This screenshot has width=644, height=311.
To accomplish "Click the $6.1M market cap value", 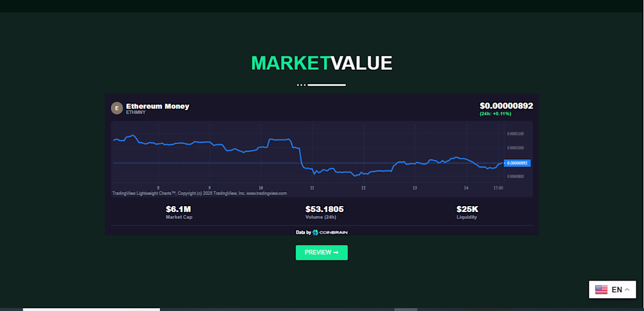I will [x=179, y=209].
